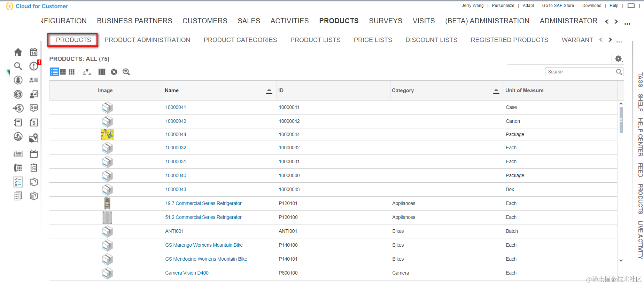Screen dimensions: 644x285
Task: Click the circular globe toolbar icon
Action: coord(114,72)
